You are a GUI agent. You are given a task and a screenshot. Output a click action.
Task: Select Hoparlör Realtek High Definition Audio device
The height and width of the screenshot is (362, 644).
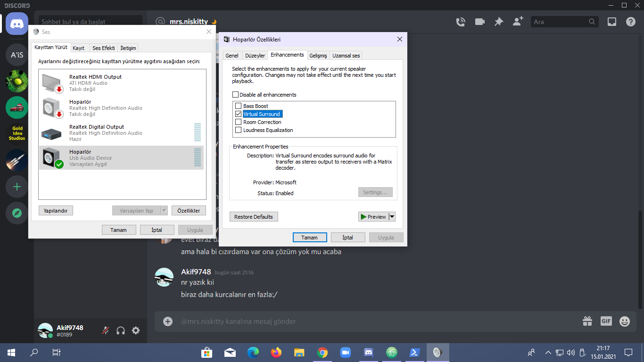[122, 108]
